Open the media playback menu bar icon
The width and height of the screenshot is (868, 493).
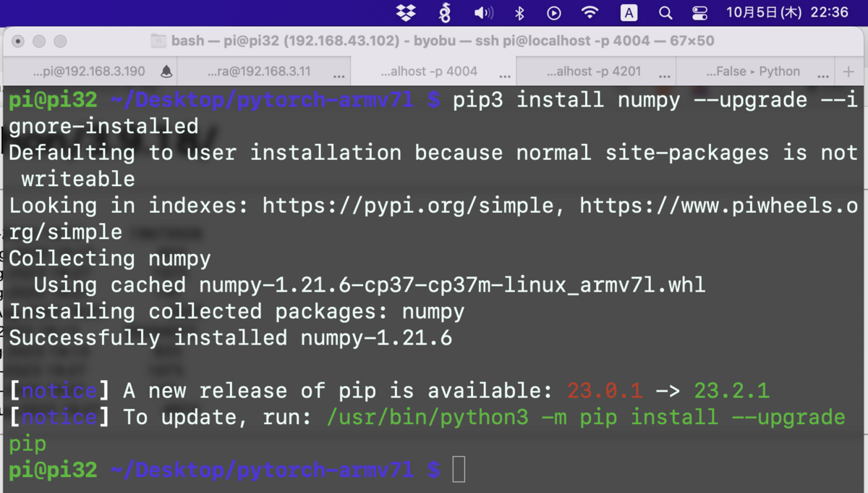[x=553, y=12]
